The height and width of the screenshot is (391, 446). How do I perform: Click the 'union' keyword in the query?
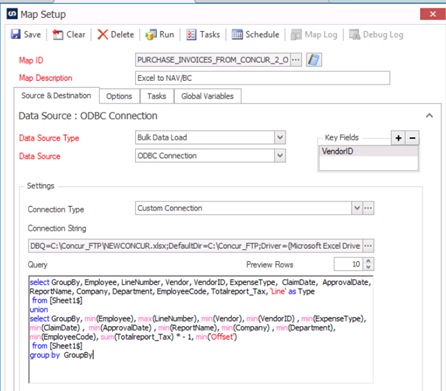[39, 309]
